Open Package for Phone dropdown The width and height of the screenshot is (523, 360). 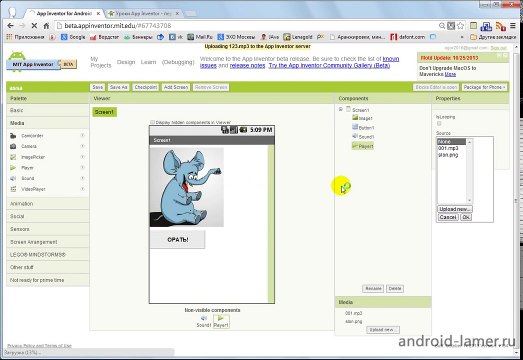(x=484, y=87)
